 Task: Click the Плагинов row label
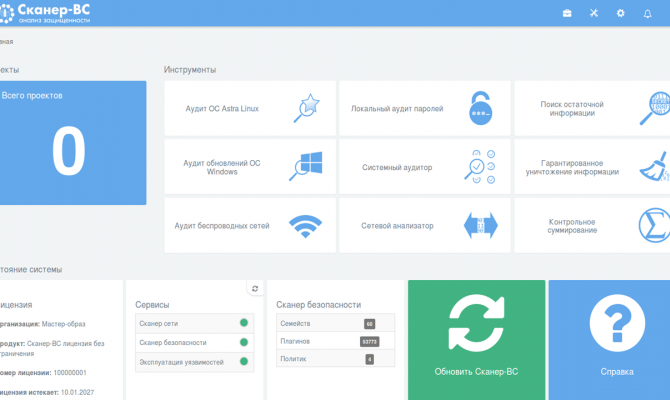[x=295, y=341]
